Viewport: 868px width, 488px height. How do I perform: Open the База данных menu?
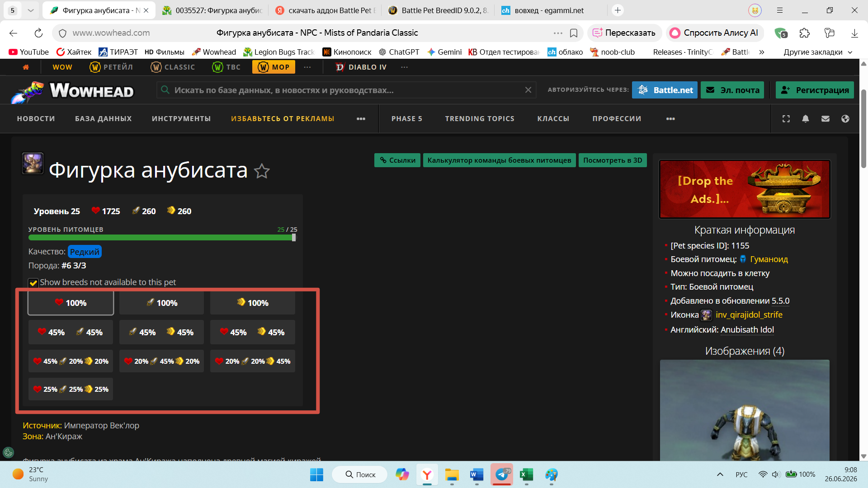[103, 119]
